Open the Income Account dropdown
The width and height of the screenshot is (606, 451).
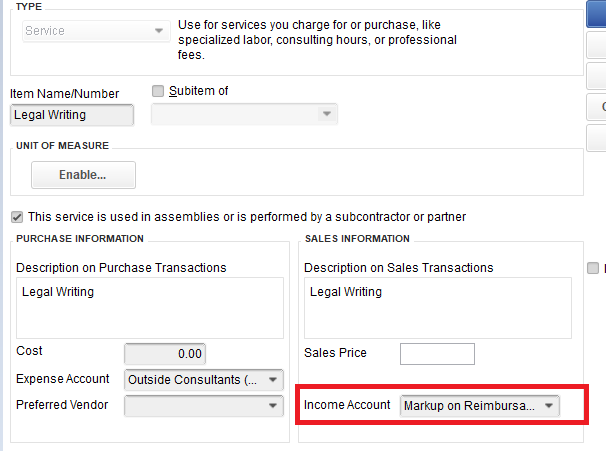click(548, 406)
